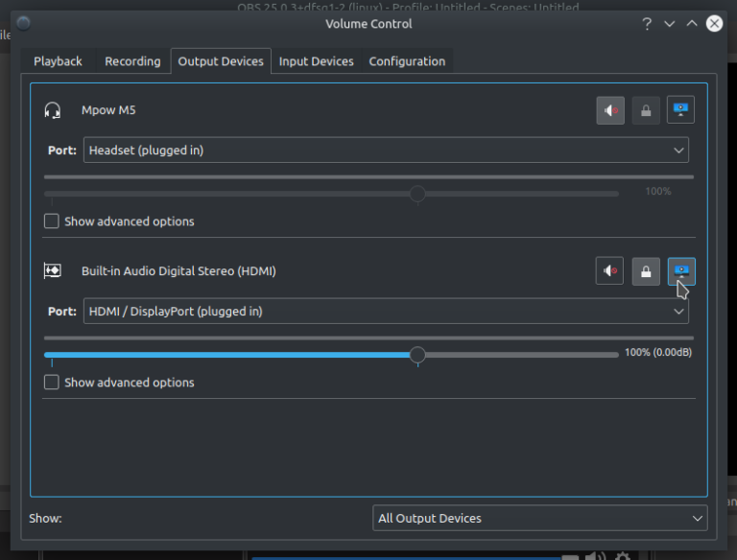Image resolution: width=737 pixels, height=560 pixels.
Task: Enable advanced options for Built-in Audio HDMI
Action: 52,383
